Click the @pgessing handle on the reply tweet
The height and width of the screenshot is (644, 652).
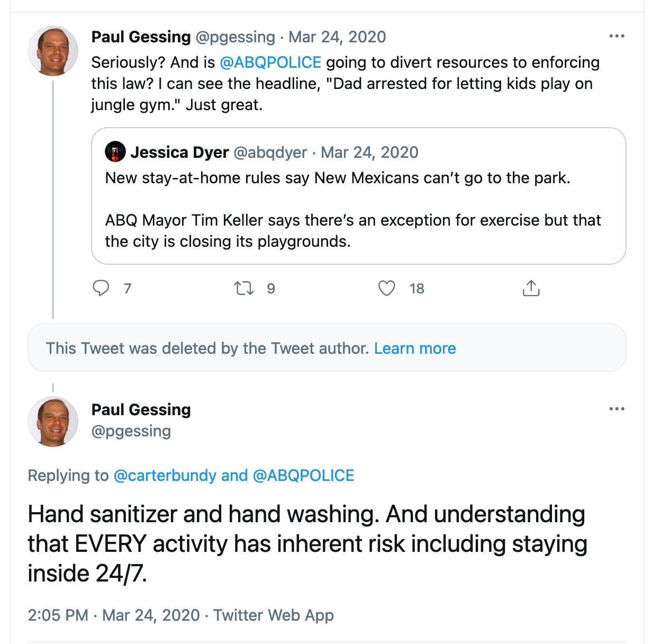click(131, 431)
